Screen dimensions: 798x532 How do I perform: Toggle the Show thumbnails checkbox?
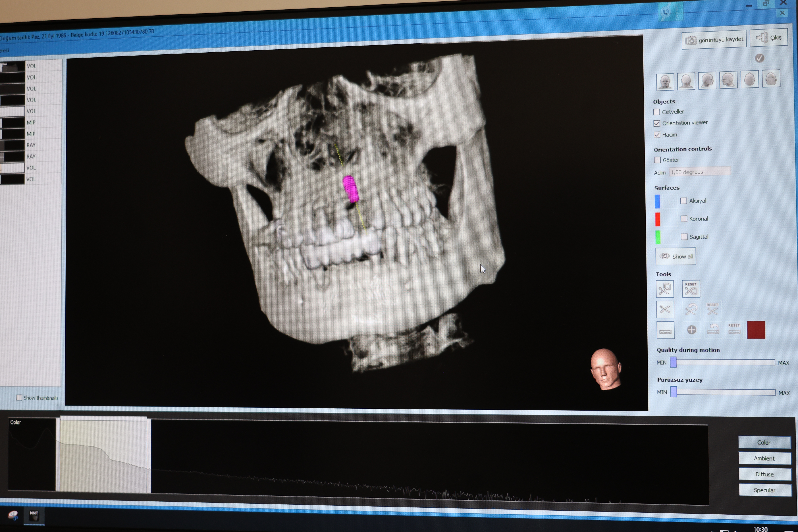[x=19, y=398]
